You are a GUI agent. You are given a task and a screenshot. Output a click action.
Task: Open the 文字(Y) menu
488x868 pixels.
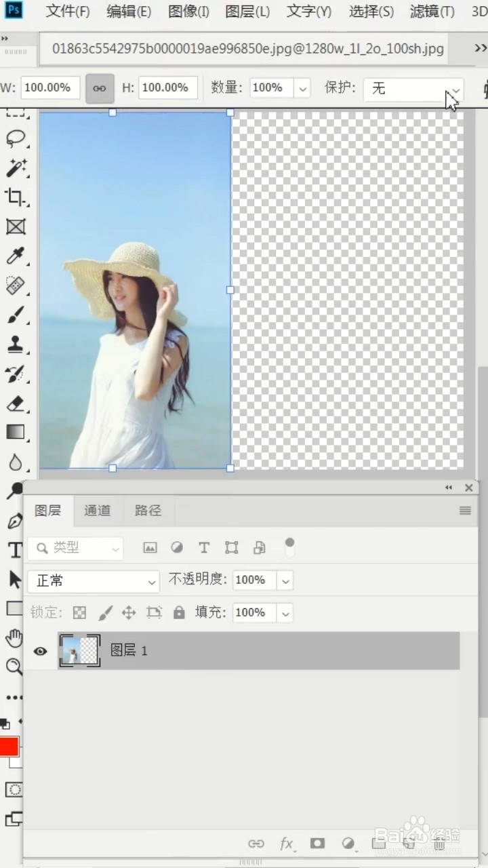pos(309,12)
